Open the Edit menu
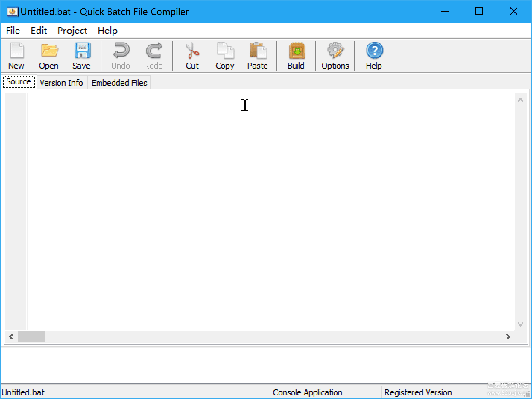532x399 pixels. pos(39,31)
